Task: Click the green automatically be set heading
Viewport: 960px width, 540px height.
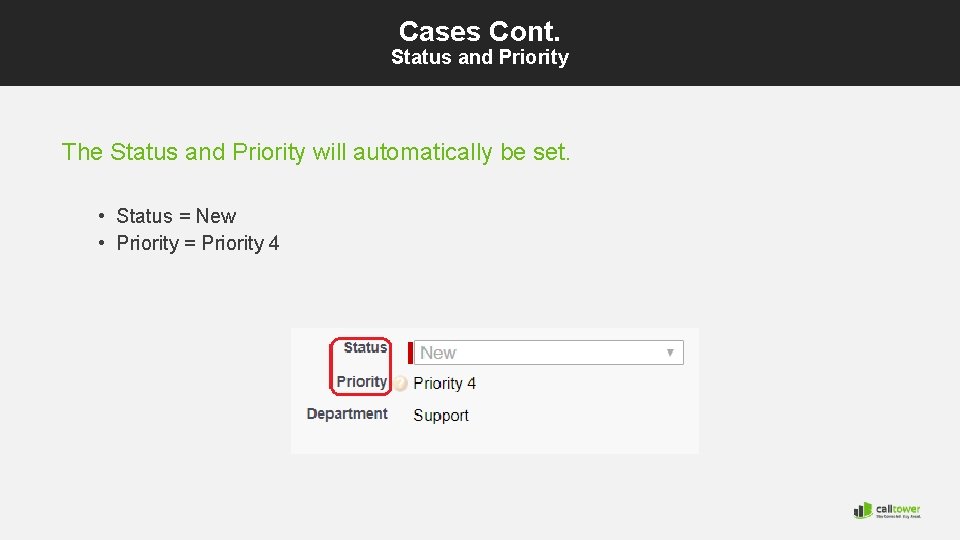Action: [316, 152]
